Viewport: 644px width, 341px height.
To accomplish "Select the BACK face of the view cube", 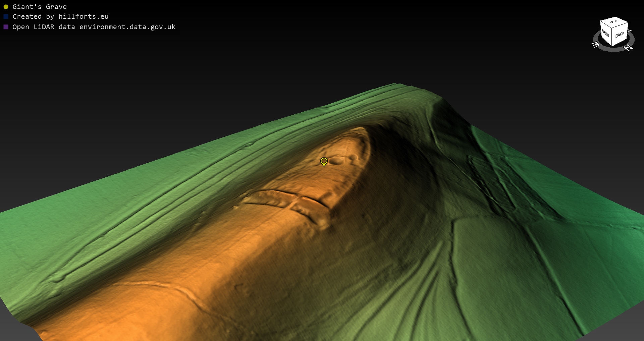I will tap(620, 35).
